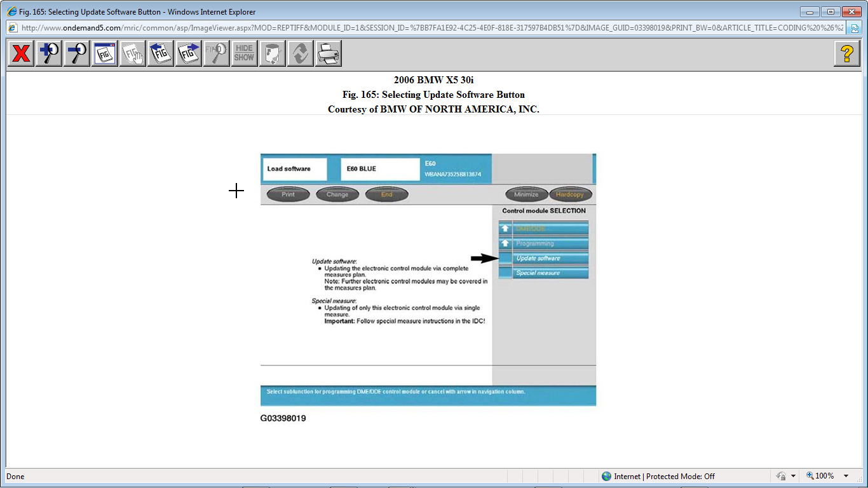Click the greyed refresh arrows icon
Viewport: 868px width, 488px height.
point(300,53)
